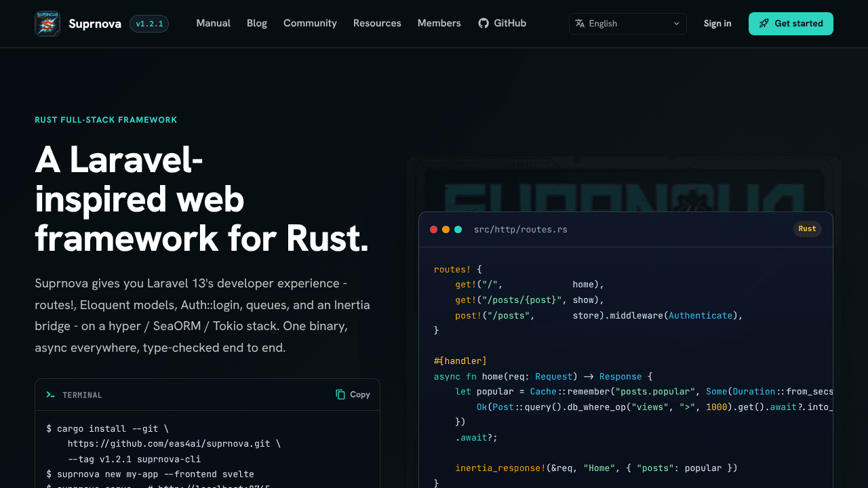Screen dimensions: 868x488
Task: Click the "async fn home(req: Request)" line
Action: coord(542,376)
